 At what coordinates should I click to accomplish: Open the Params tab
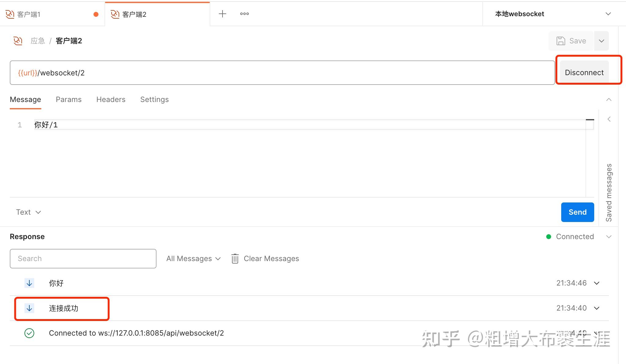coord(68,100)
